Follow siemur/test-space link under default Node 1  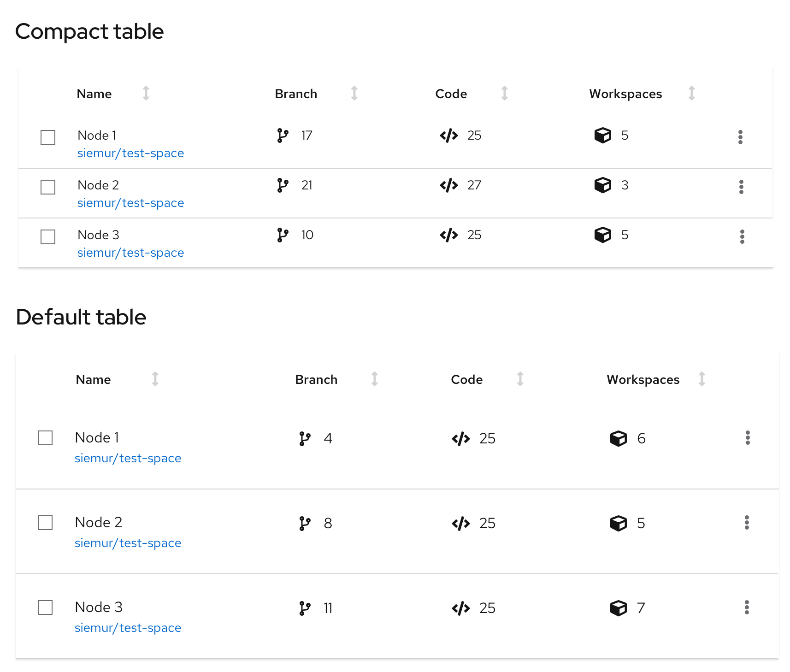pyautogui.click(x=128, y=458)
